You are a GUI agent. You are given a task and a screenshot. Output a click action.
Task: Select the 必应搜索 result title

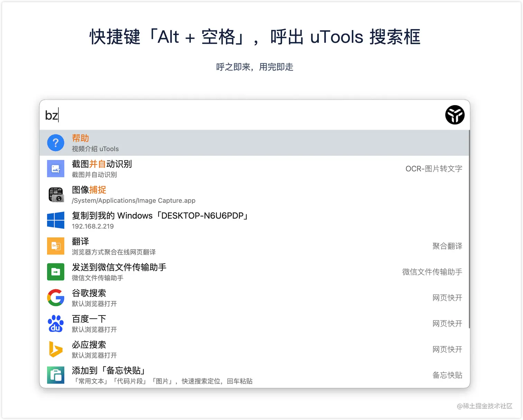[89, 345]
